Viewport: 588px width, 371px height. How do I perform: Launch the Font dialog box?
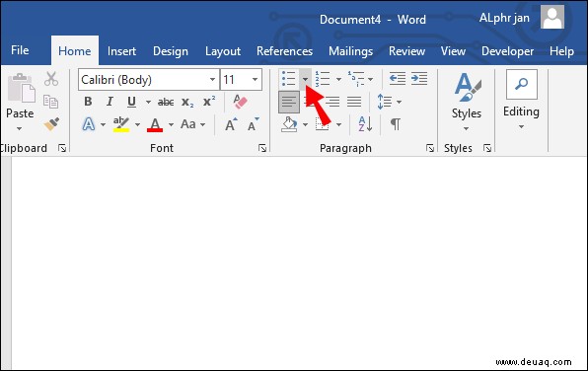[x=262, y=149]
